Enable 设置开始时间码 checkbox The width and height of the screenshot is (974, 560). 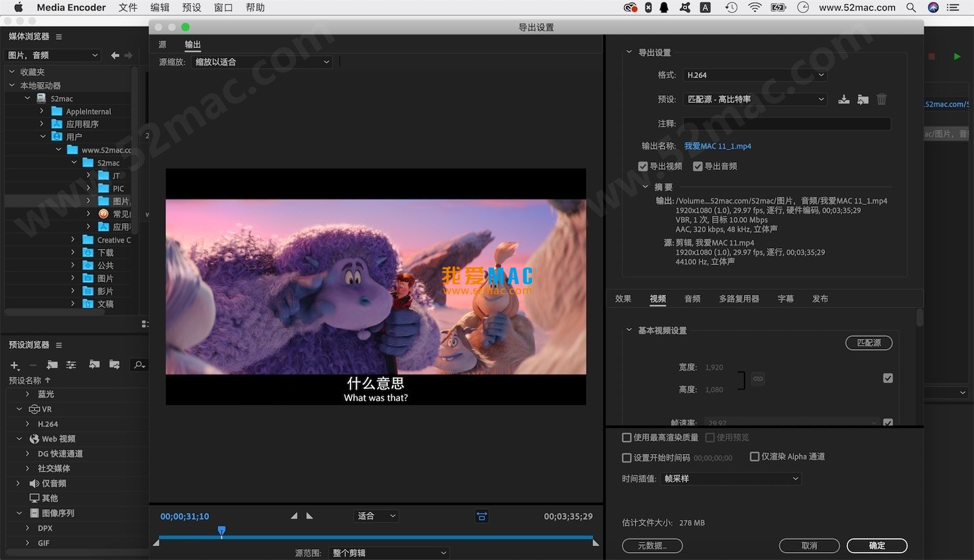click(x=627, y=458)
